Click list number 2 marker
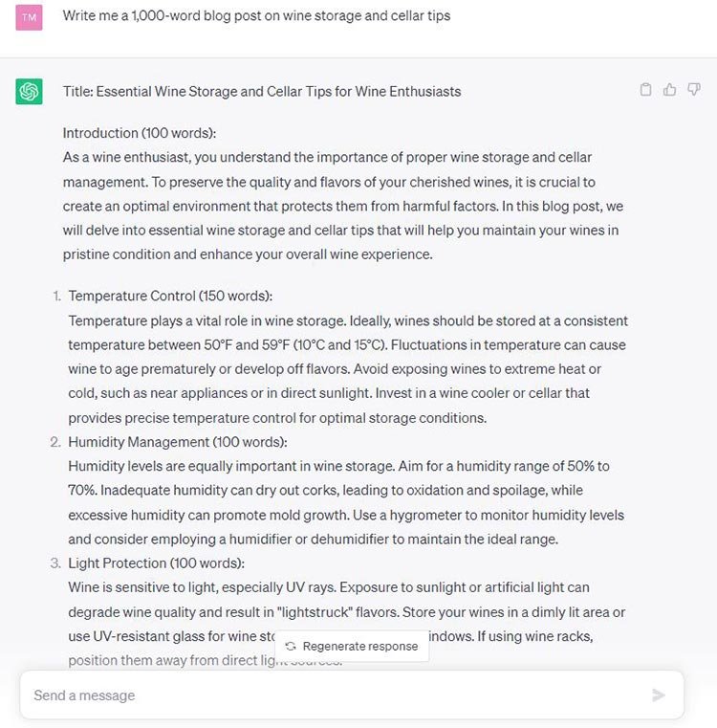Screen dimensions: 717x728 coord(55,442)
